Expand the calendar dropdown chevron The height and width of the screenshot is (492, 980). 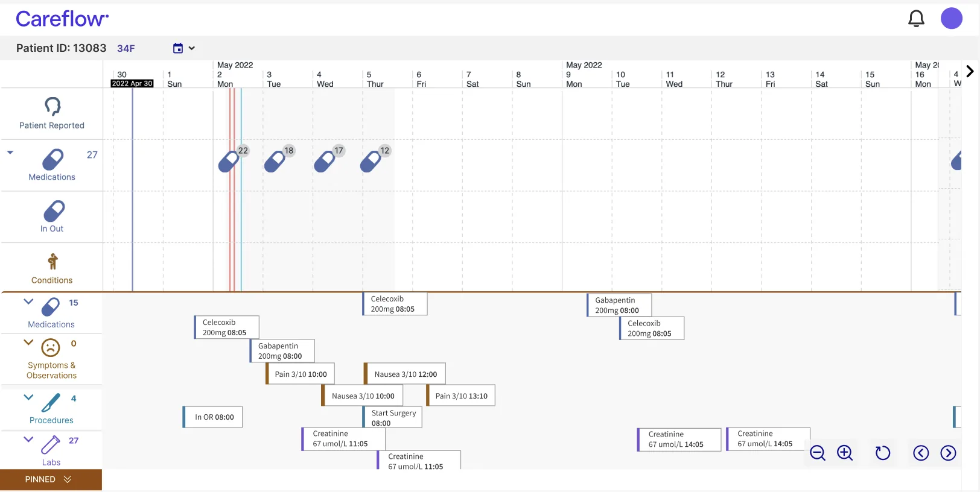[192, 48]
